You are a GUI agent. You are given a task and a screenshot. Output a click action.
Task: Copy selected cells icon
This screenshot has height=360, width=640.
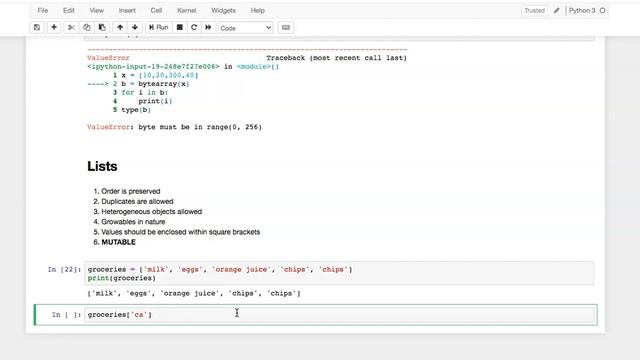point(87,27)
